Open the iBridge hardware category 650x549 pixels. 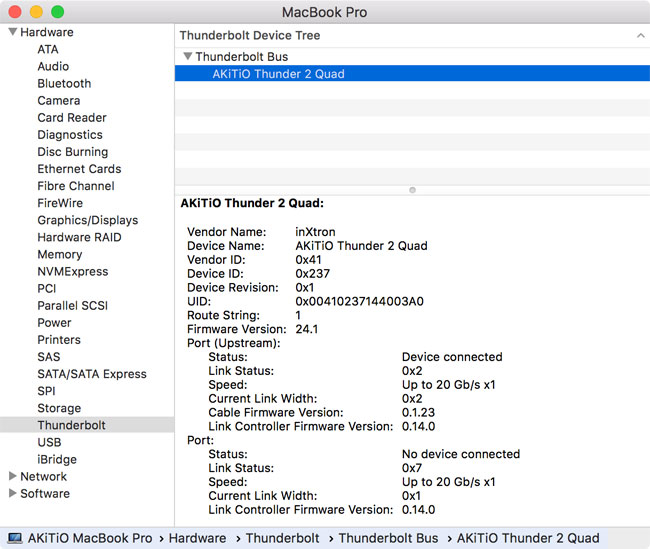57,459
